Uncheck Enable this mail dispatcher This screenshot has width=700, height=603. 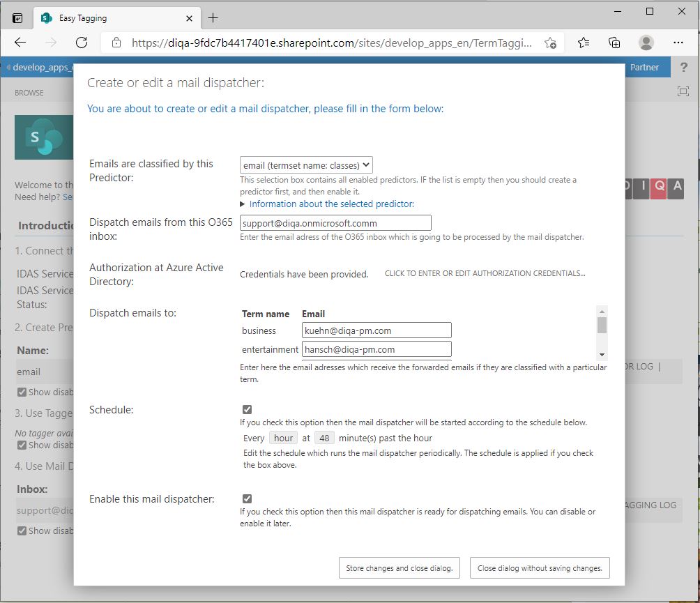(x=247, y=499)
